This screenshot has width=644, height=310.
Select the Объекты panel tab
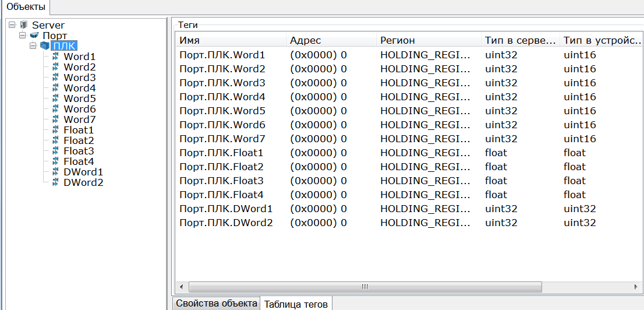[x=25, y=6]
